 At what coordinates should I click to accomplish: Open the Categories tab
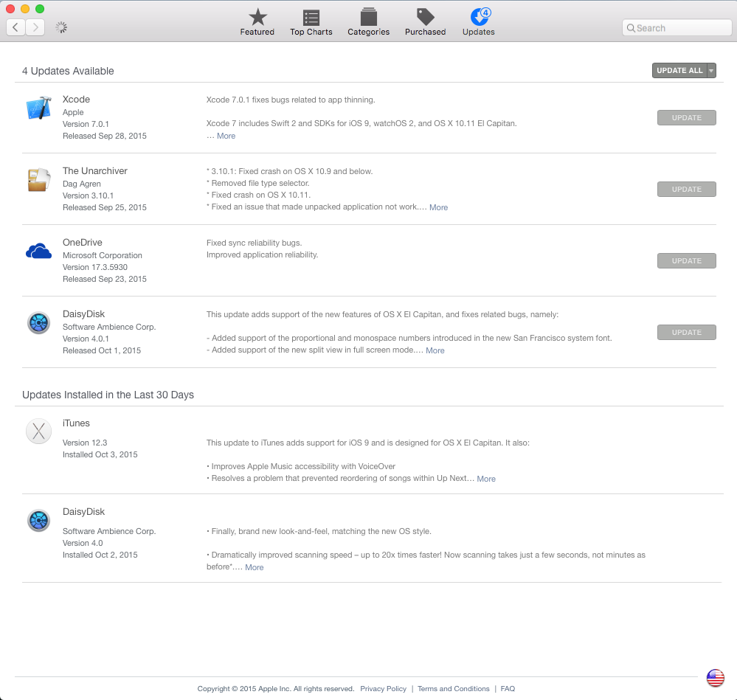coord(369,22)
